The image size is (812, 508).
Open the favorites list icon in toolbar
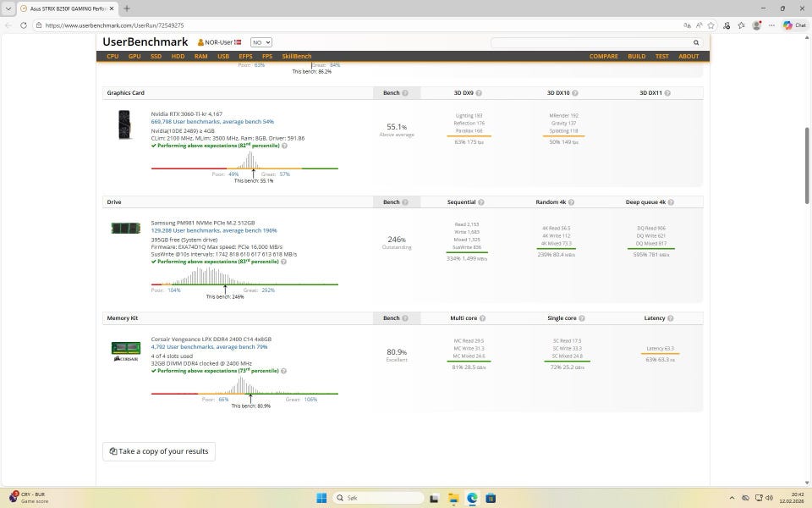pos(742,25)
